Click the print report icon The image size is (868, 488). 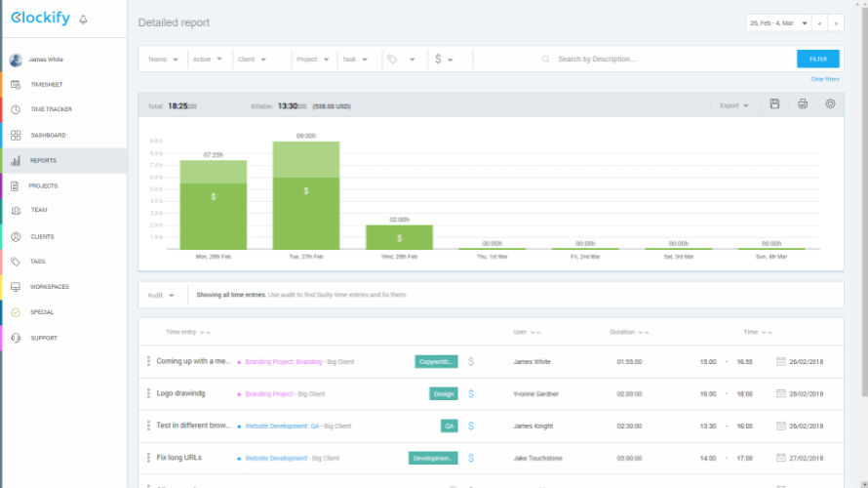[x=803, y=104]
